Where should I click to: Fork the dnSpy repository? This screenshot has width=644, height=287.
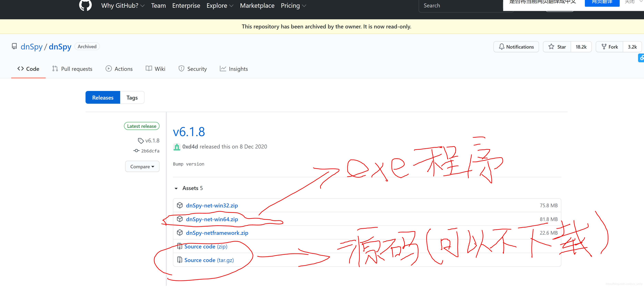coord(609,47)
